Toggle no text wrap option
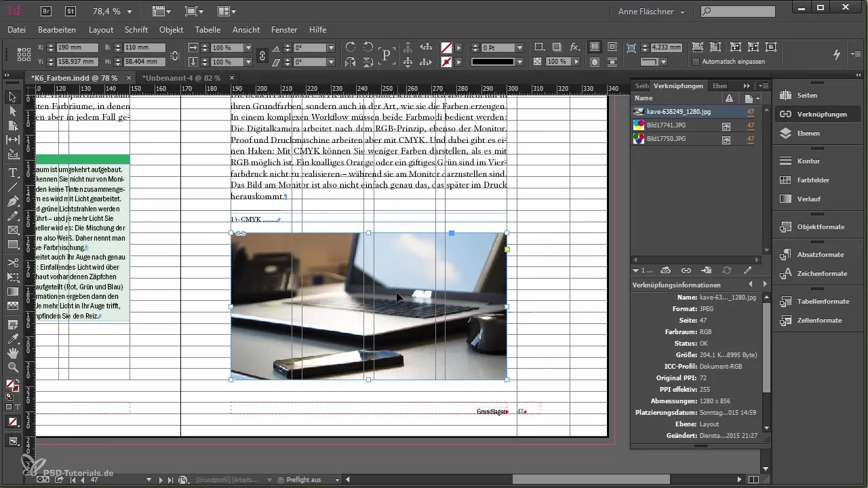Image resolution: width=868 pixels, height=488 pixels. click(595, 47)
